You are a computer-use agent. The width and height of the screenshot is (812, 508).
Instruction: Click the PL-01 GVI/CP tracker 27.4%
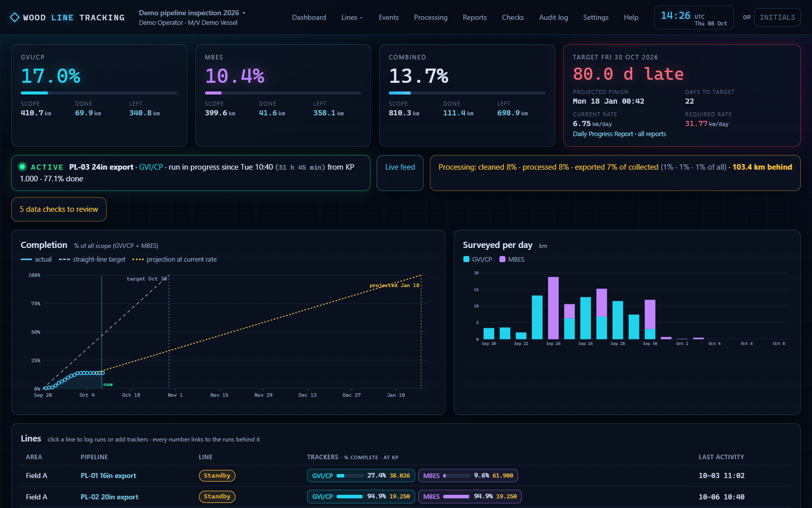pos(361,475)
